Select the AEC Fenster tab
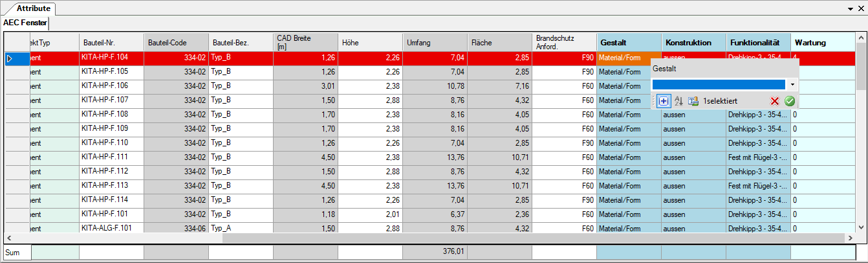This screenshot has height=263, width=868. 25,23
